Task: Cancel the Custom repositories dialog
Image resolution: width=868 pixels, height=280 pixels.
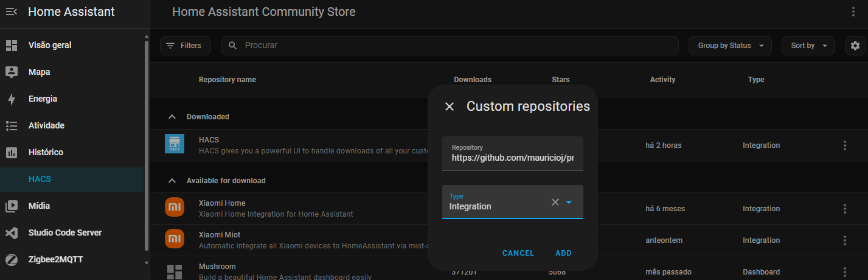Action: (x=518, y=253)
